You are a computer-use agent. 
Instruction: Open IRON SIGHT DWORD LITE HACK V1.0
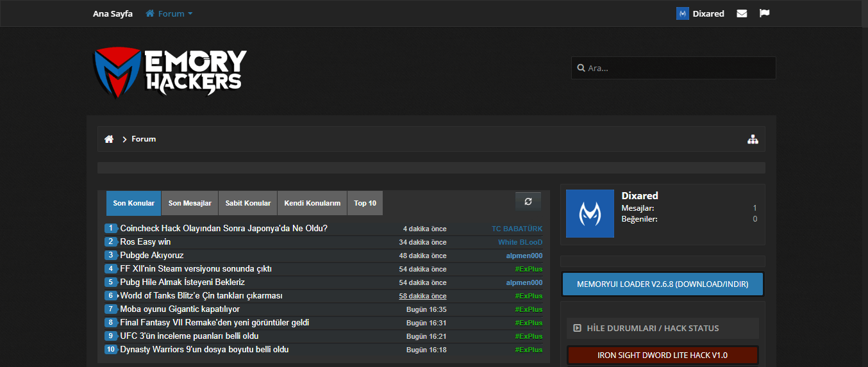(662, 355)
